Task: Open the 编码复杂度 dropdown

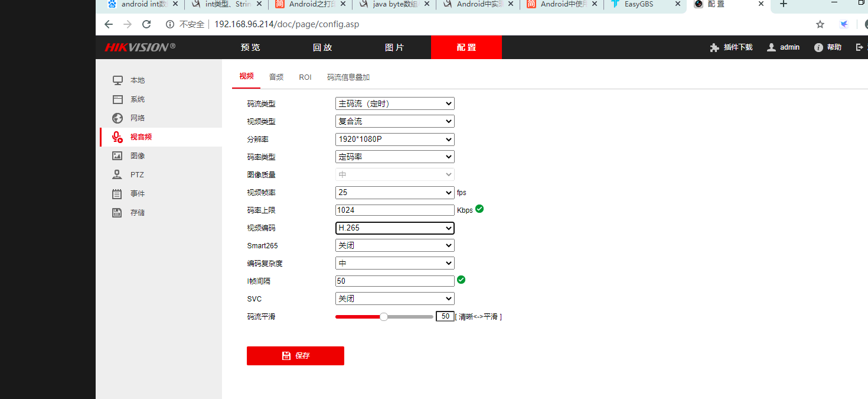Action: tap(395, 263)
